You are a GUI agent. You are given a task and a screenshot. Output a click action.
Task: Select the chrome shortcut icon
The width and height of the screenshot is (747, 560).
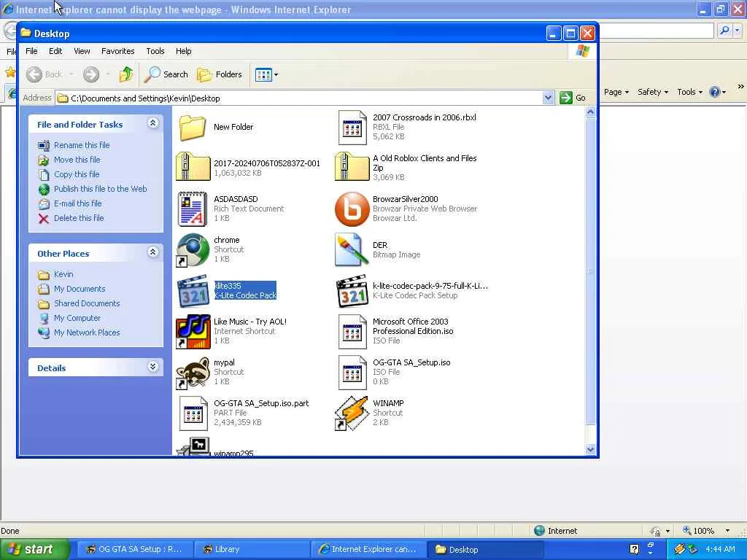(193, 249)
